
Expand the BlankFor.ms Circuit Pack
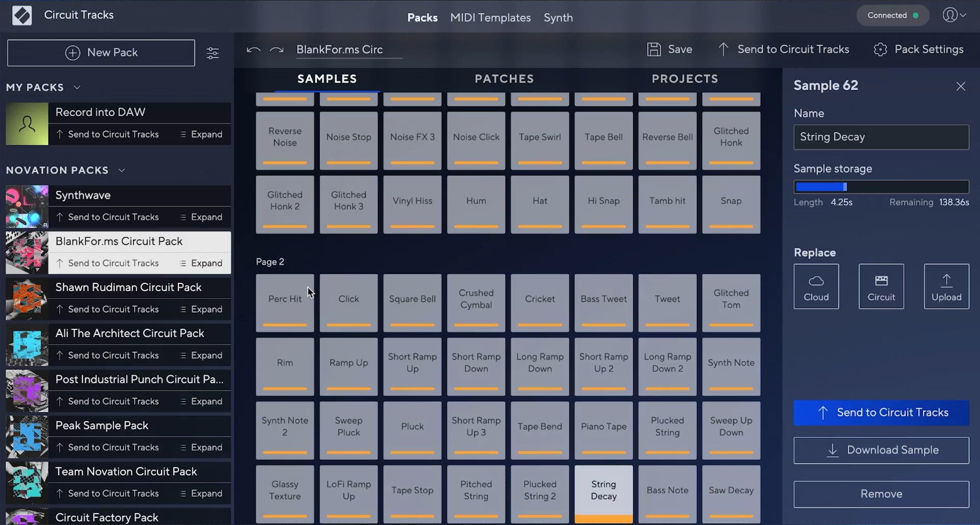[x=201, y=263]
